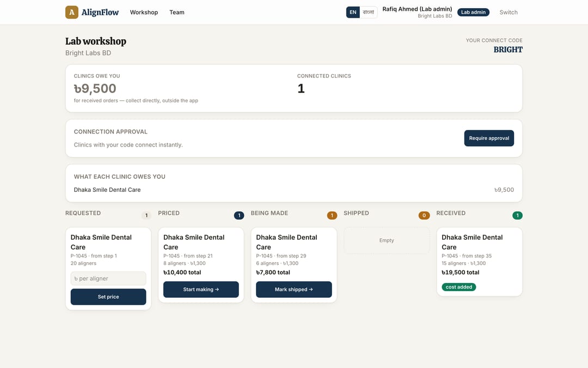
Task: Click the Empty shipped placeholder
Action: click(x=387, y=240)
